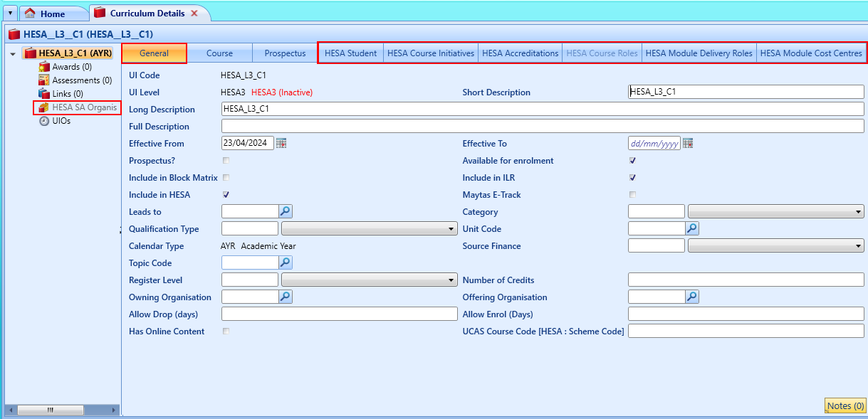Search Owning Organisation lookup
Image resolution: width=868 pixels, height=419 pixels.
tap(285, 297)
